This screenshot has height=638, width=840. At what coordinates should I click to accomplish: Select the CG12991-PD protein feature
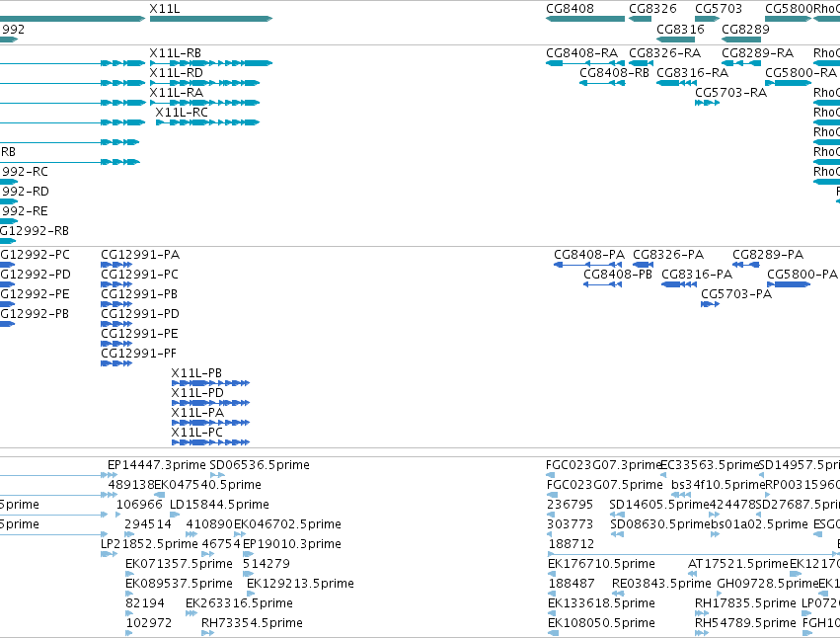coord(116,324)
